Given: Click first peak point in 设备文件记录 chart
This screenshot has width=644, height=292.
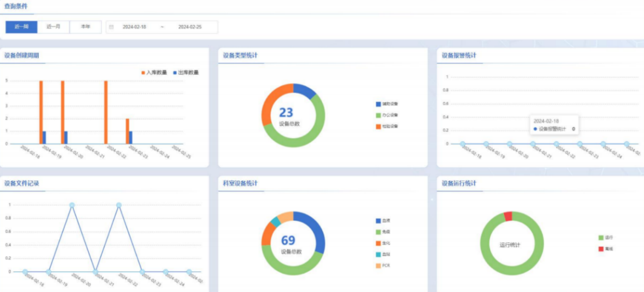Looking at the screenshot, I should [x=72, y=205].
